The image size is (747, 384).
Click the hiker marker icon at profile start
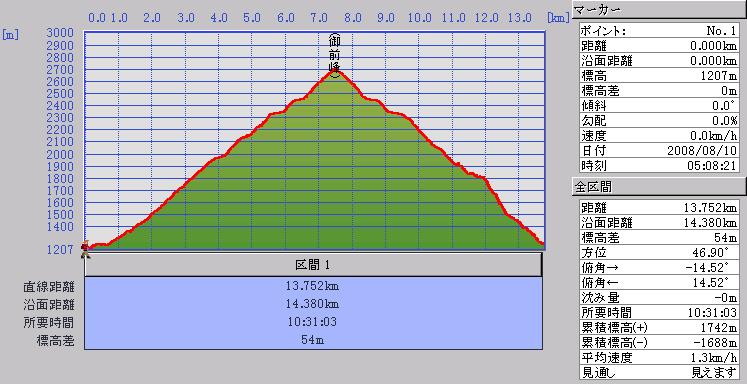(x=85, y=249)
